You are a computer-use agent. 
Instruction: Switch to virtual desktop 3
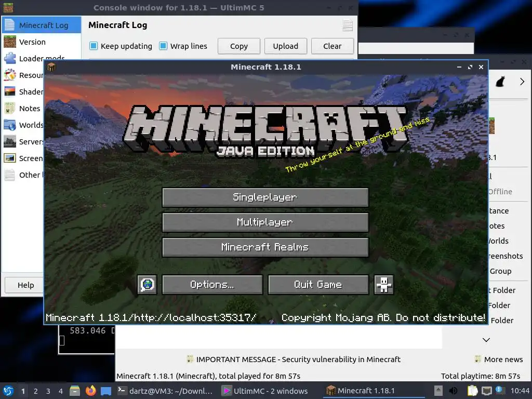[x=48, y=391]
